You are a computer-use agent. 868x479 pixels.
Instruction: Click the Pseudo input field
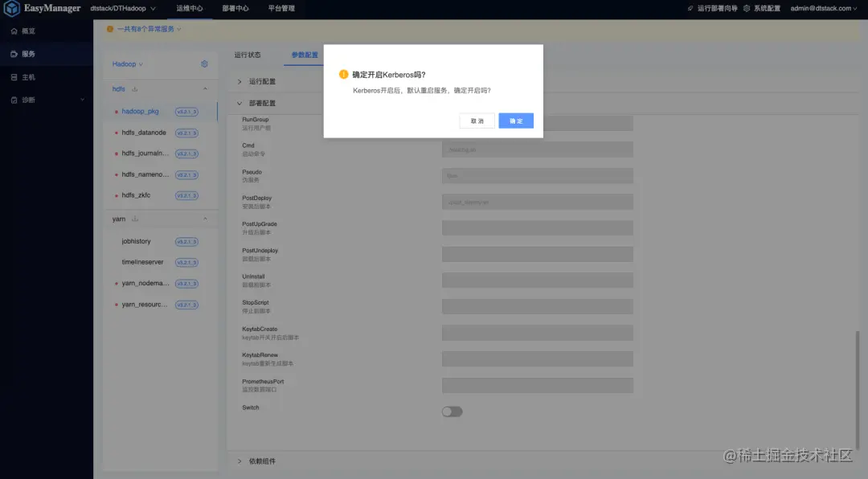click(538, 175)
